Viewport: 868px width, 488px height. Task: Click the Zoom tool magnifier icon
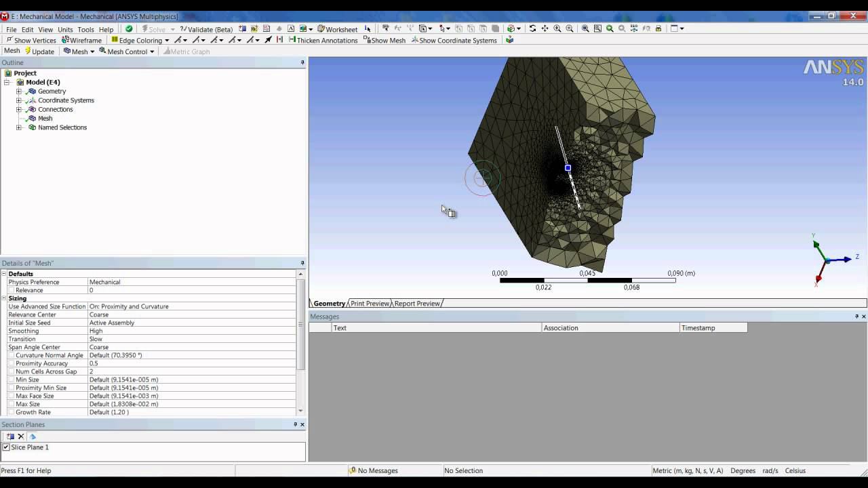(557, 28)
